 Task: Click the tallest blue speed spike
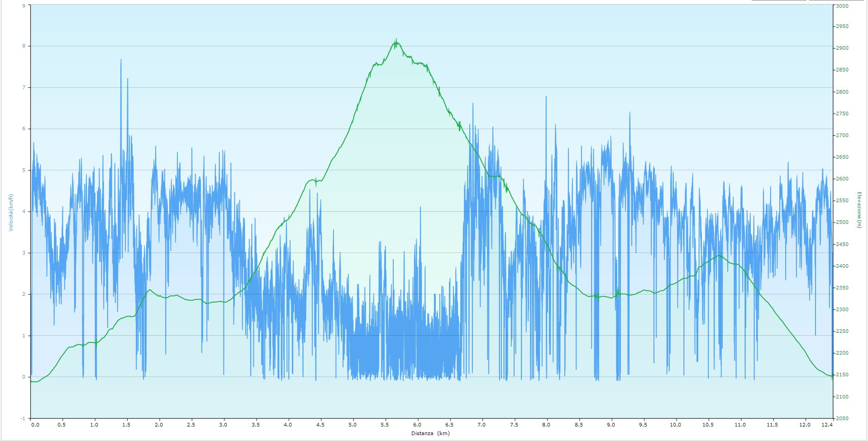tap(121, 60)
